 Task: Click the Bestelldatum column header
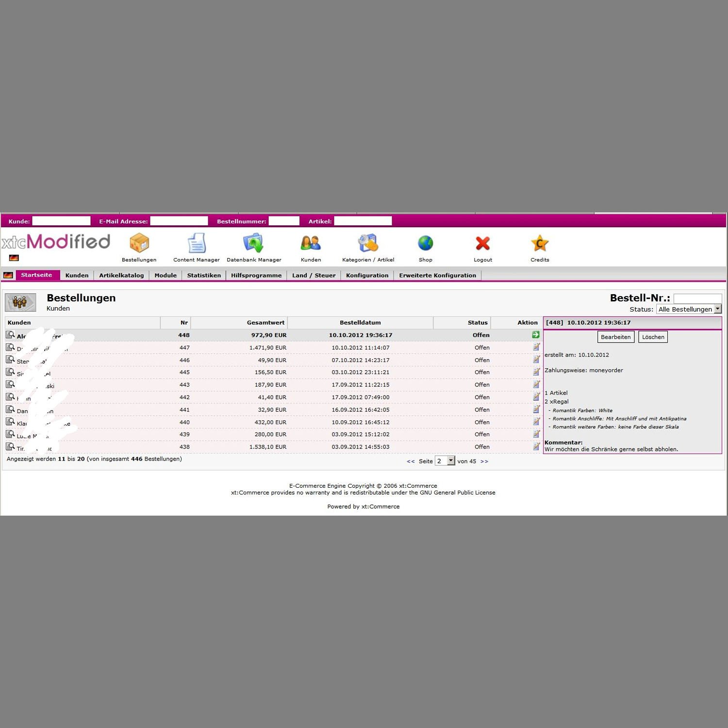point(360,322)
